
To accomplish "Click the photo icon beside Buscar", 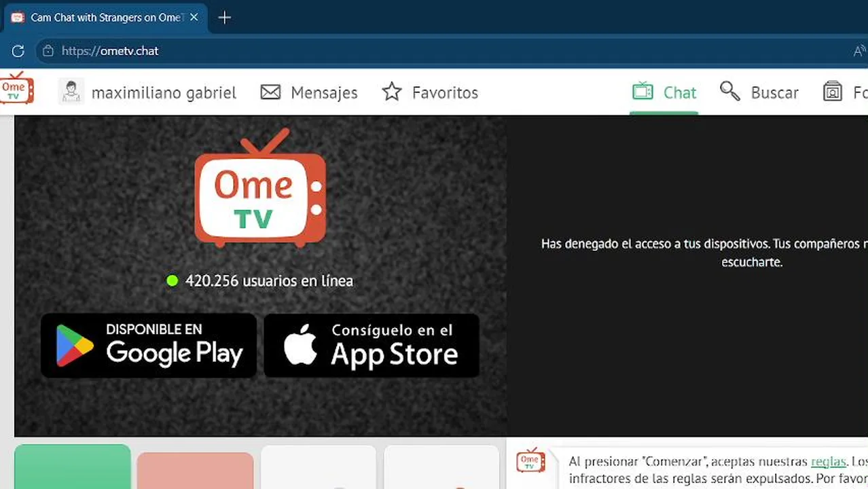I will click(x=832, y=91).
